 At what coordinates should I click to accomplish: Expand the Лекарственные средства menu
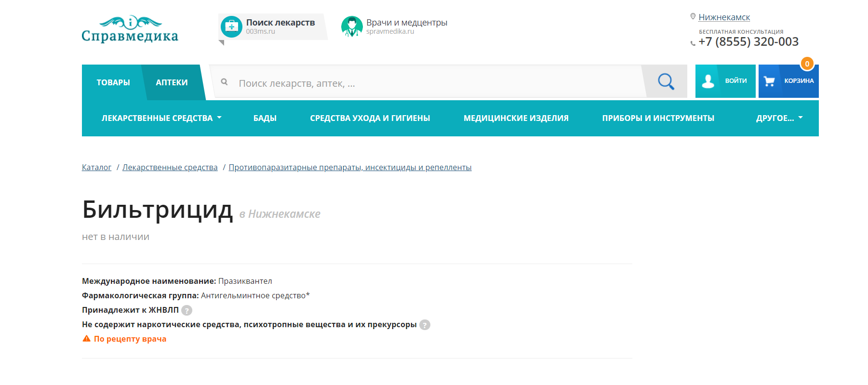tap(161, 118)
